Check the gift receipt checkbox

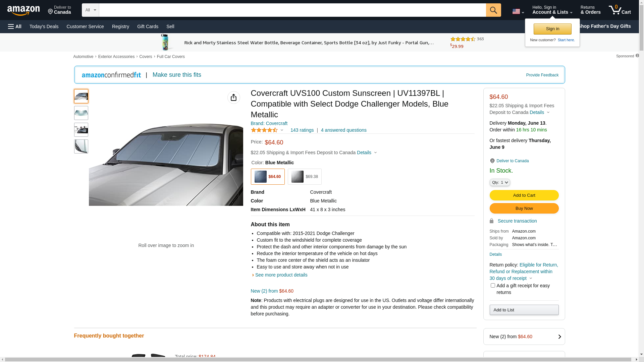(492, 286)
